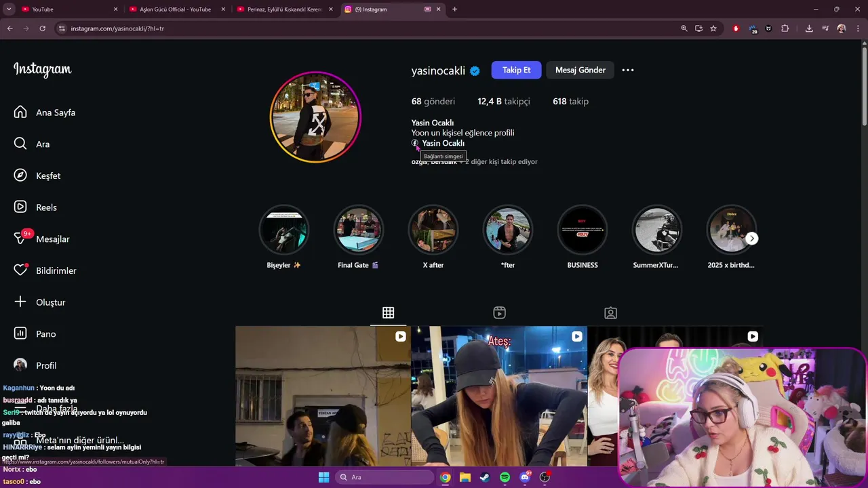This screenshot has height=488, width=868.
Task: Open the Bişeyler story highlight
Action: point(284,230)
